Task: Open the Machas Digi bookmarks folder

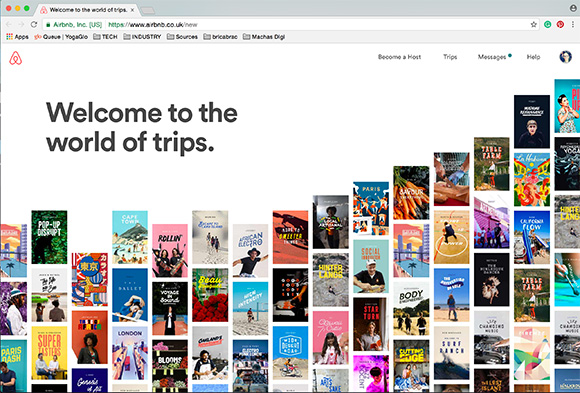Action: 264,37
